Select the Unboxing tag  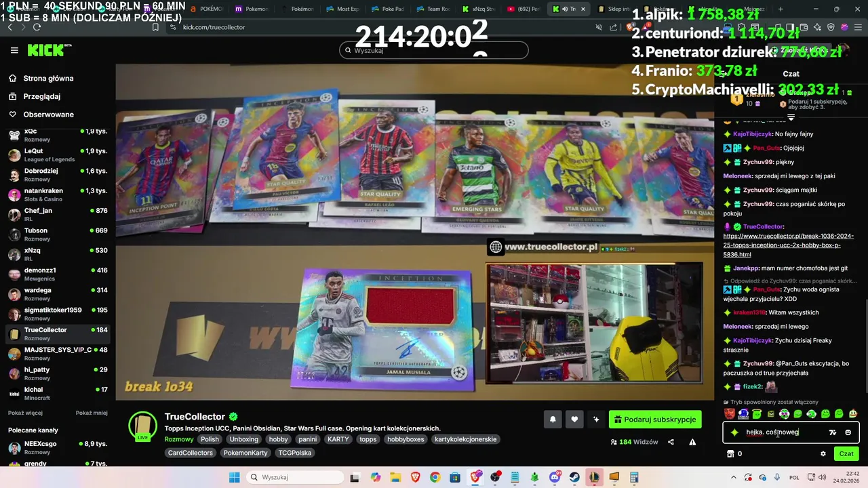(x=243, y=439)
